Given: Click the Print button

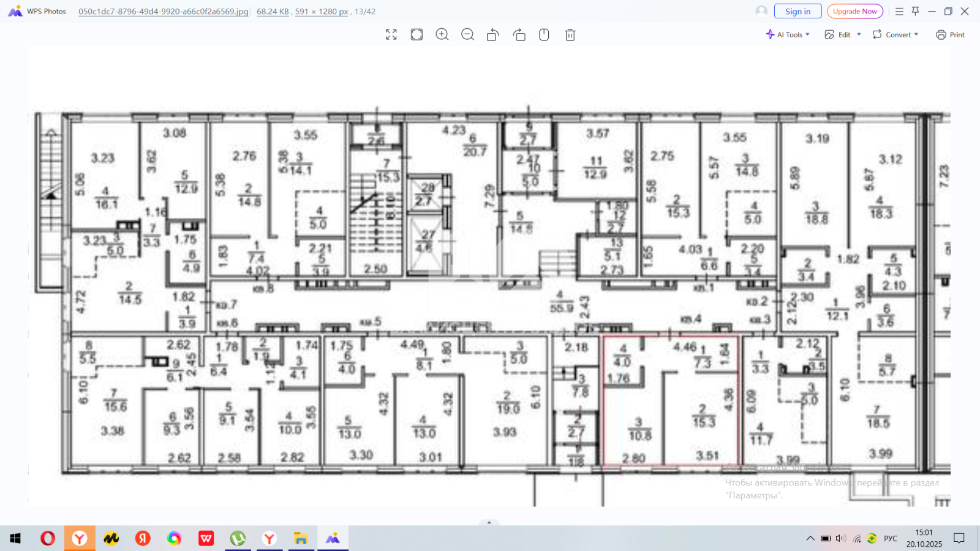Looking at the screenshot, I should (950, 35).
